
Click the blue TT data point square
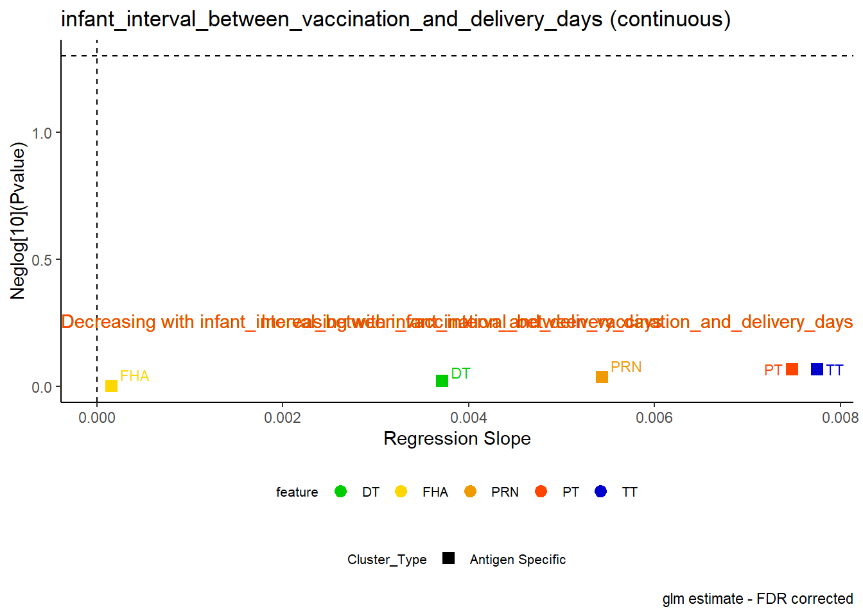coord(817,369)
